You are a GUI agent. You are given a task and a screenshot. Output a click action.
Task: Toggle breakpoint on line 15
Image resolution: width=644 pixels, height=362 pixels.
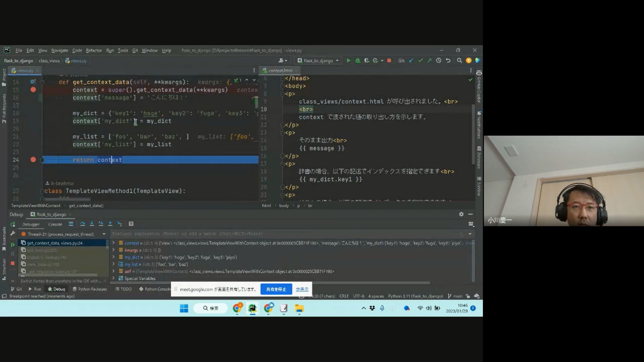pyautogui.click(x=33, y=90)
